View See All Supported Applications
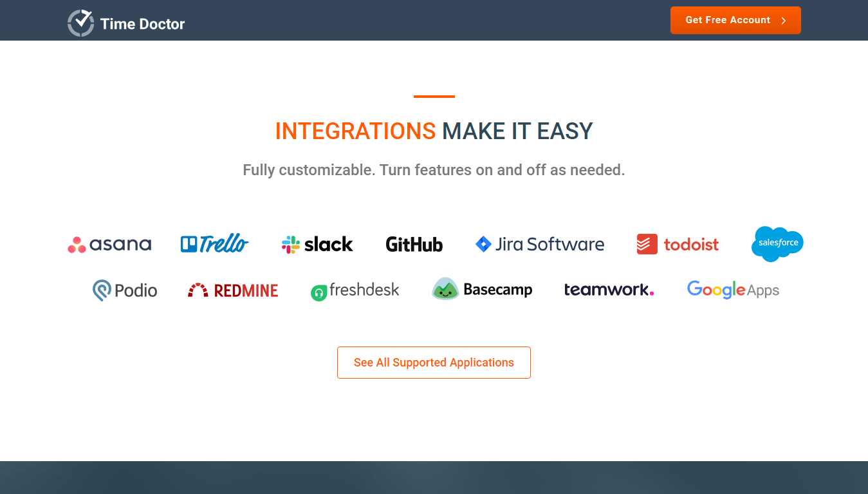The image size is (868, 494). [434, 363]
